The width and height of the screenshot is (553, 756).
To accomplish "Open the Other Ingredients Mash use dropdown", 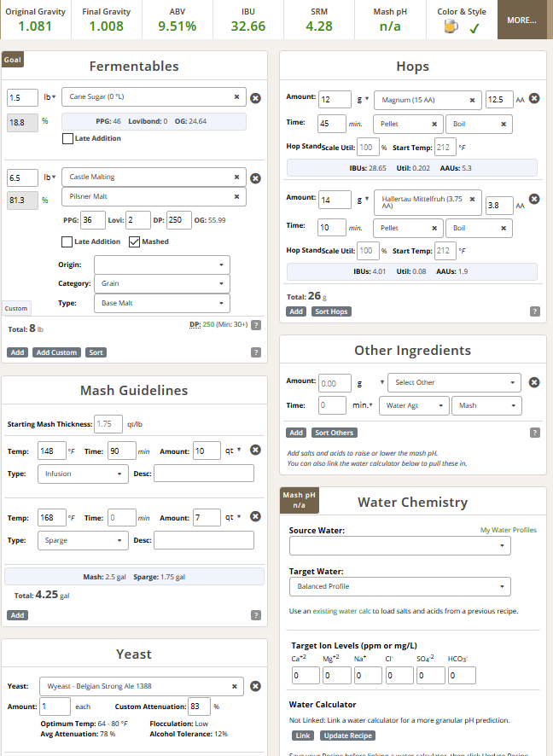I will [486, 405].
